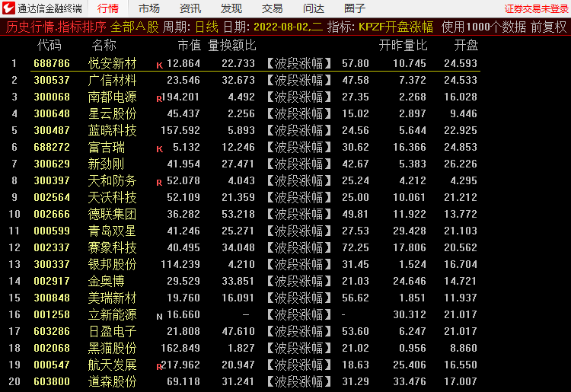The image size is (571, 392).
Task: Open the 圈子 tab
Action: [x=355, y=8]
